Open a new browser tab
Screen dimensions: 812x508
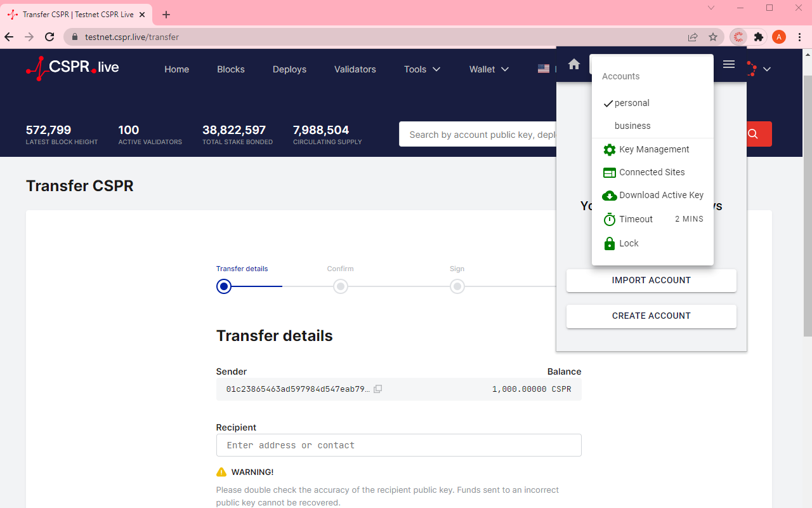(166, 15)
